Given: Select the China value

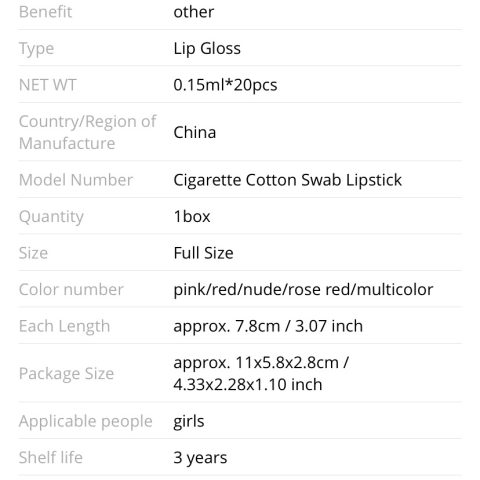Looking at the screenshot, I should tap(195, 132).
